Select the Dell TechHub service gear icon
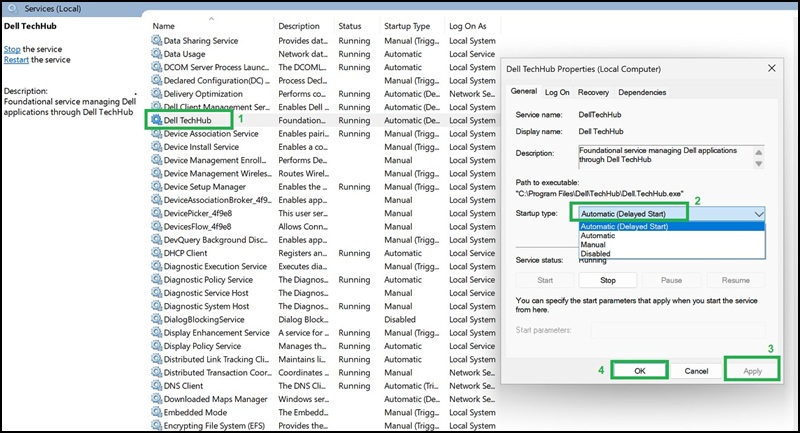The width and height of the screenshot is (800, 433). pyautogui.click(x=157, y=120)
